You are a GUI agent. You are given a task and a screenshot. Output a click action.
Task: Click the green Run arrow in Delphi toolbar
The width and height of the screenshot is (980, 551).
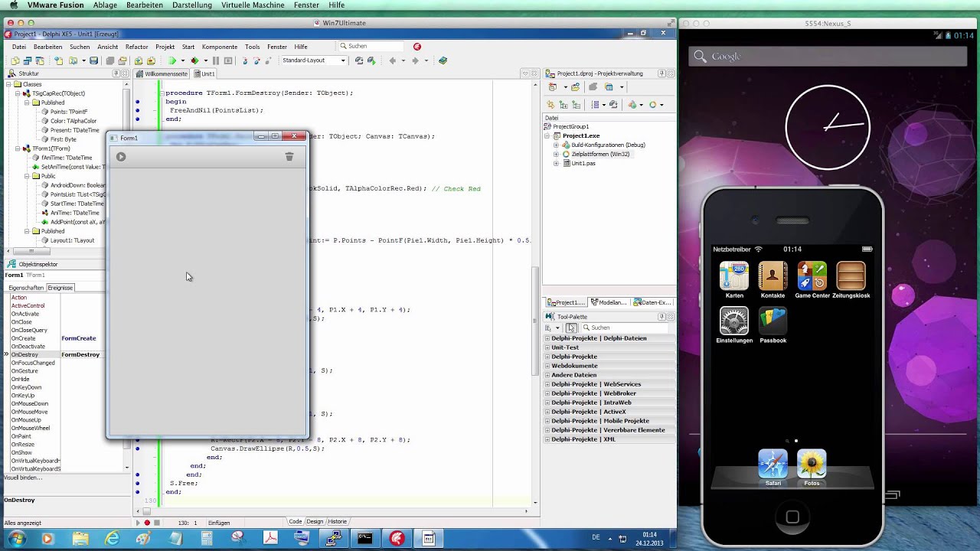[x=172, y=60]
